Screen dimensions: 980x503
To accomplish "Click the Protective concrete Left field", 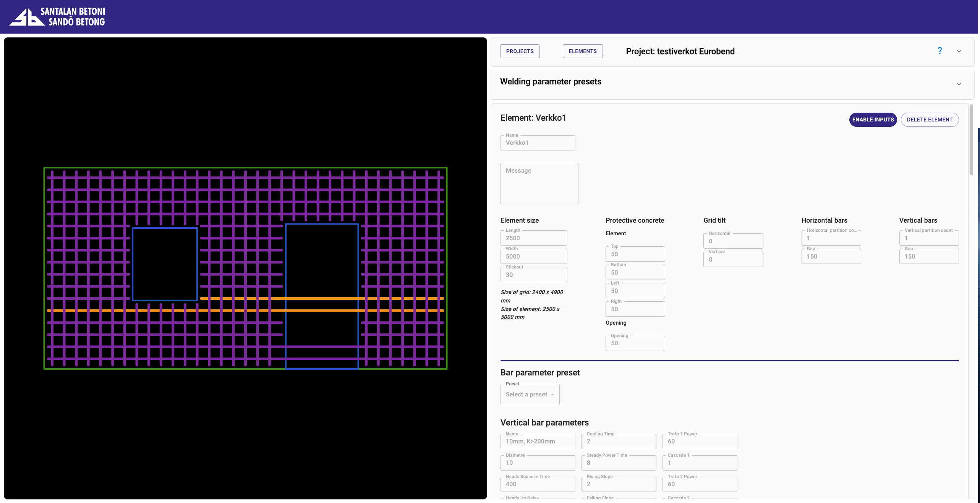I will click(635, 291).
